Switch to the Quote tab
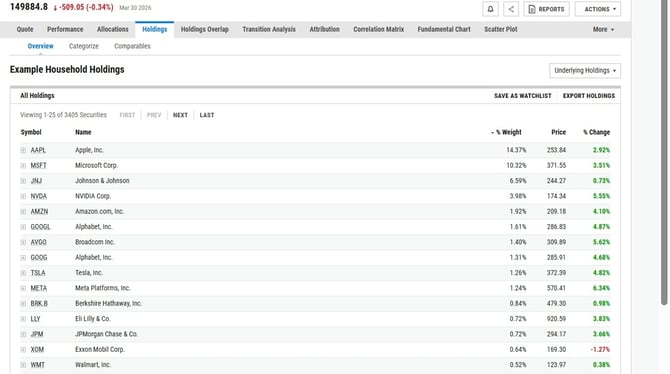 click(25, 29)
